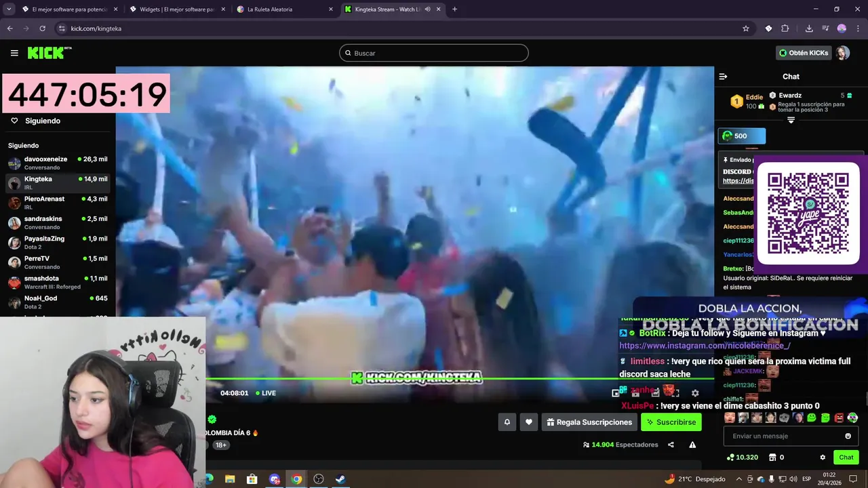Screen dimensions: 868x488
Task: Click the Obtén KICKs button
Action: point(804,53)
